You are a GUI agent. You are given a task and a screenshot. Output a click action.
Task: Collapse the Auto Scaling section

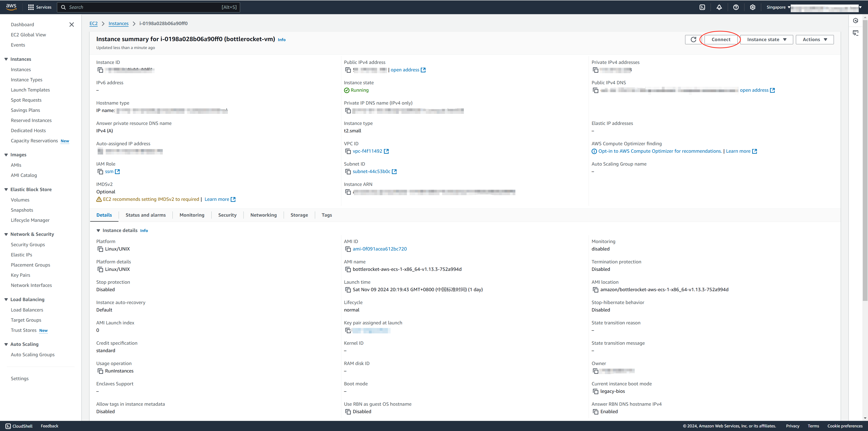click(6, 344)
